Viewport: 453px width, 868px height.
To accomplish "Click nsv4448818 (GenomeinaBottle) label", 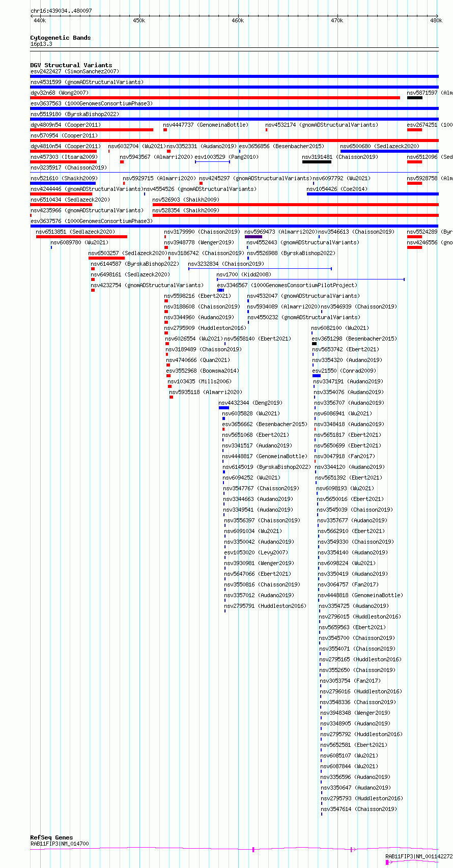I will (x=361, y=596).
